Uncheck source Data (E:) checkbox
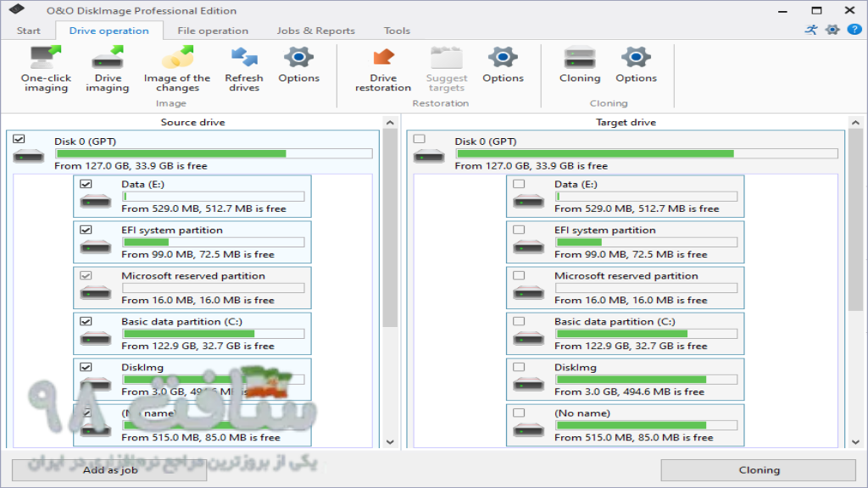The image size is (868, 488). click(86, 184)
